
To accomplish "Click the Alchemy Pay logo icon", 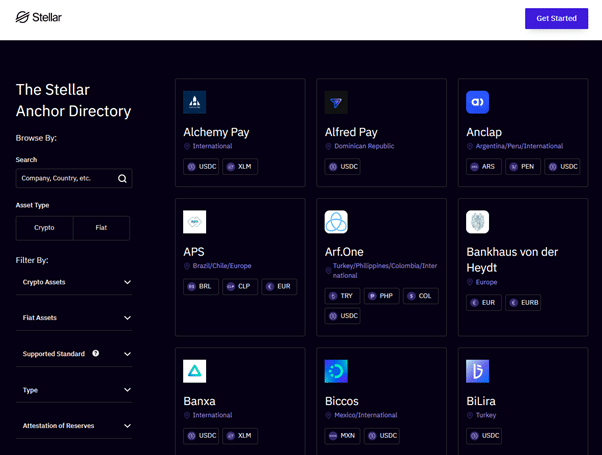I will coord(195,102).
